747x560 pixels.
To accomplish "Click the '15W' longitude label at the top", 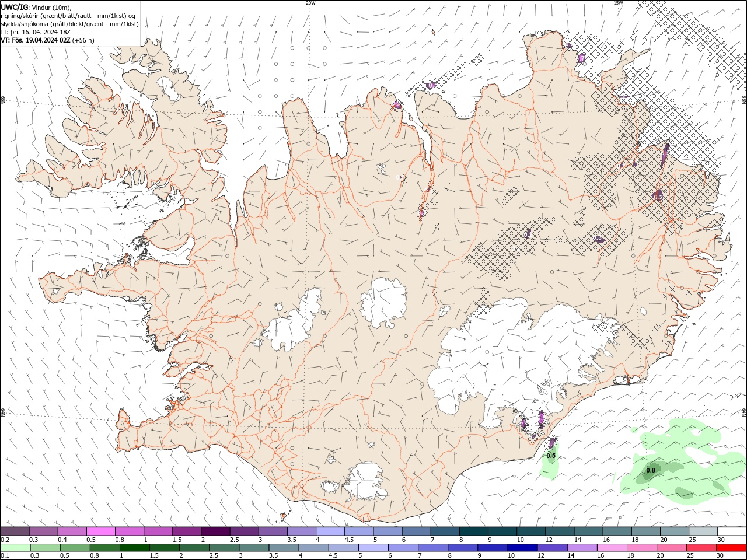I will coord(618,3).
